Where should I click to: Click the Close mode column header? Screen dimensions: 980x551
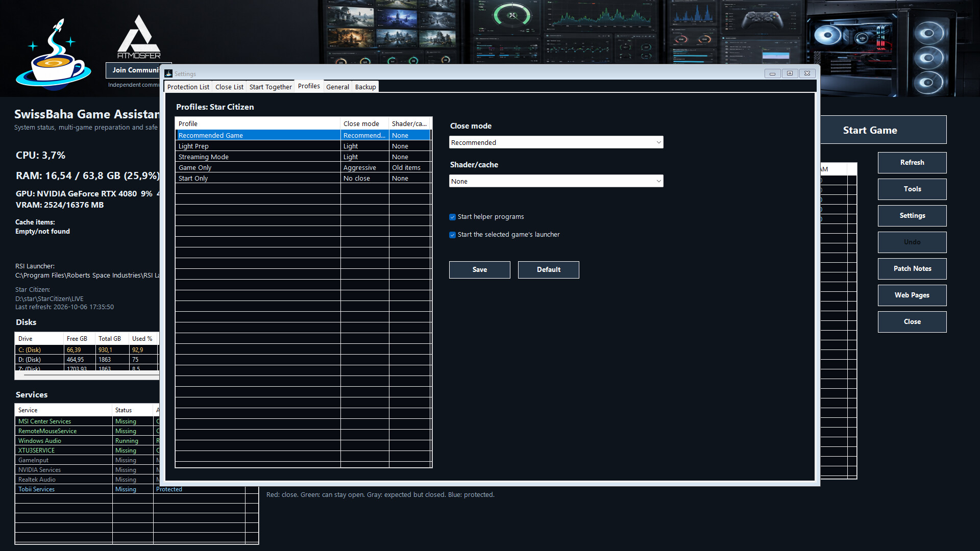pyautogui.click(x=364, y=123)
